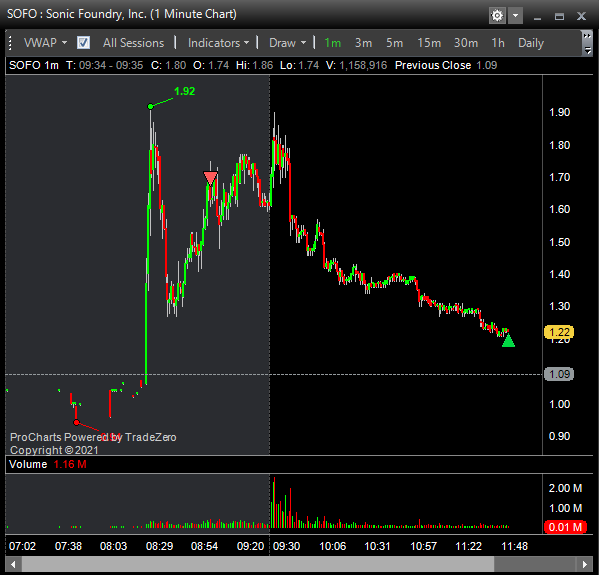The image size is (599, 575).
Task: Click the horizontal scrollbar thumb
Action: (258, 564)
